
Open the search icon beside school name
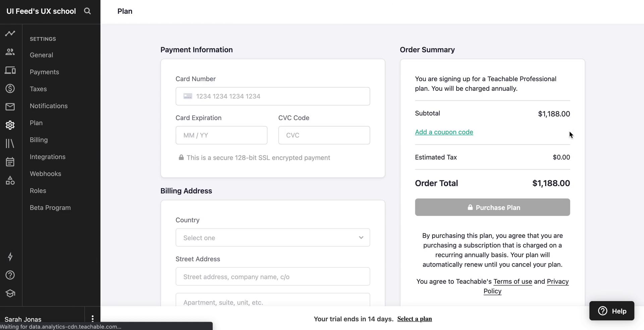(87, 11)
